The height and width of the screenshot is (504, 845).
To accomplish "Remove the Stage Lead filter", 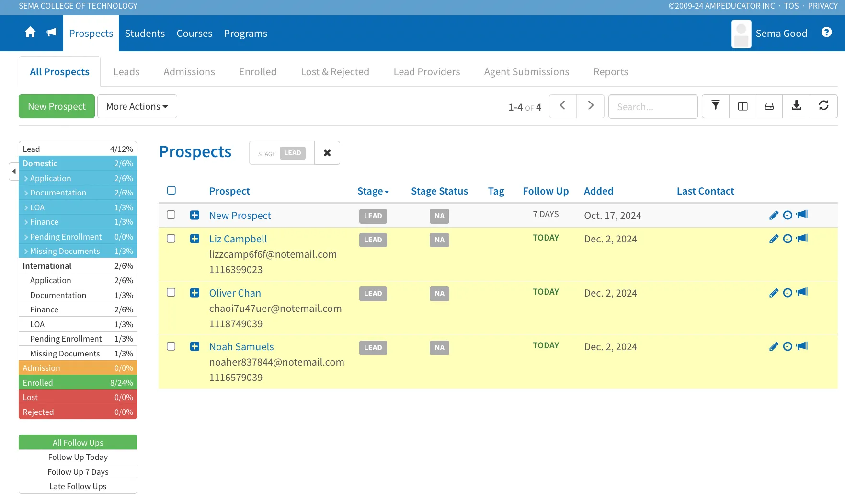I will pos(327,153).
